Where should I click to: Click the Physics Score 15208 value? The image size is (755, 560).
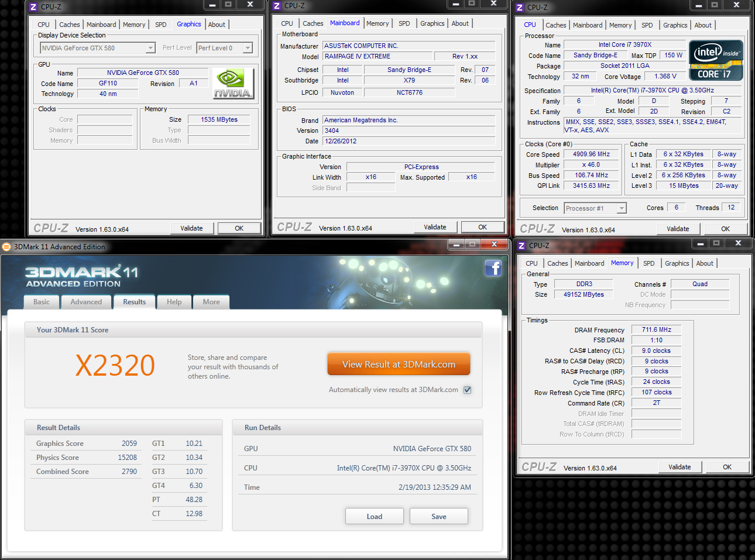coord(128,458)
